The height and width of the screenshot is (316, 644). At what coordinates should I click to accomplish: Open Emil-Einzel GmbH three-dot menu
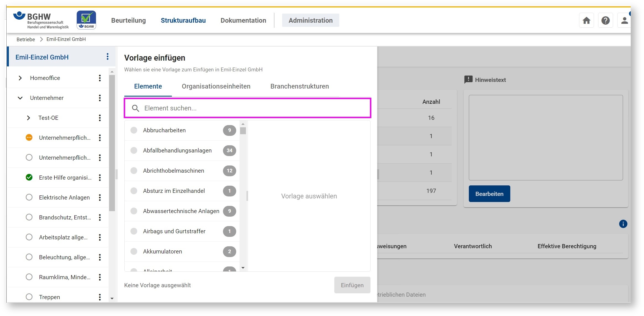tap(107, 57)
